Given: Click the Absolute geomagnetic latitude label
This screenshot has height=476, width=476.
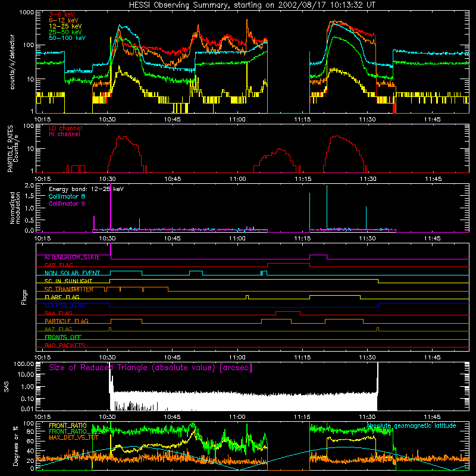Looking at the screenshot, I should [x=411, y=425].
